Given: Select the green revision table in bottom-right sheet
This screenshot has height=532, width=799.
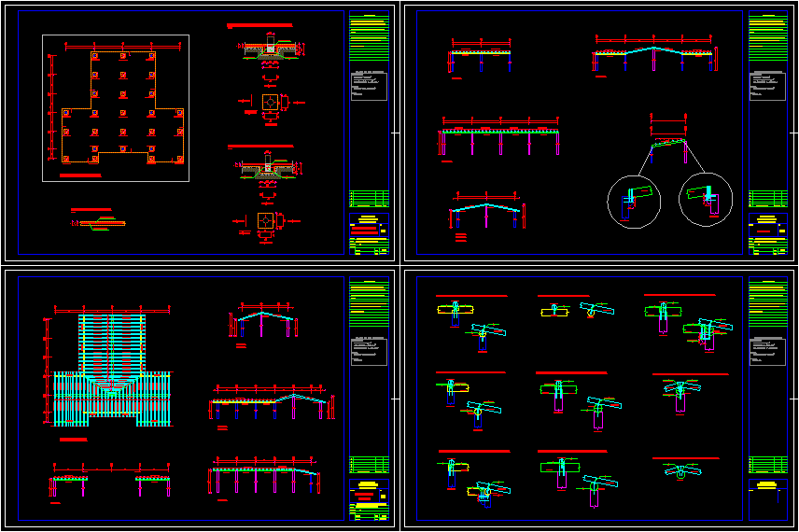Looking at the screenshot, I should click(x=767, y=464).
